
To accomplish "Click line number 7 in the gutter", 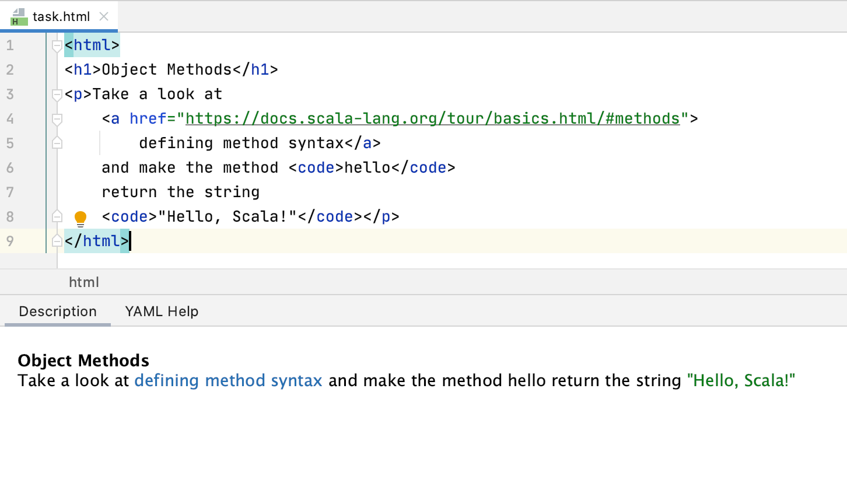I will pos(10,192).
